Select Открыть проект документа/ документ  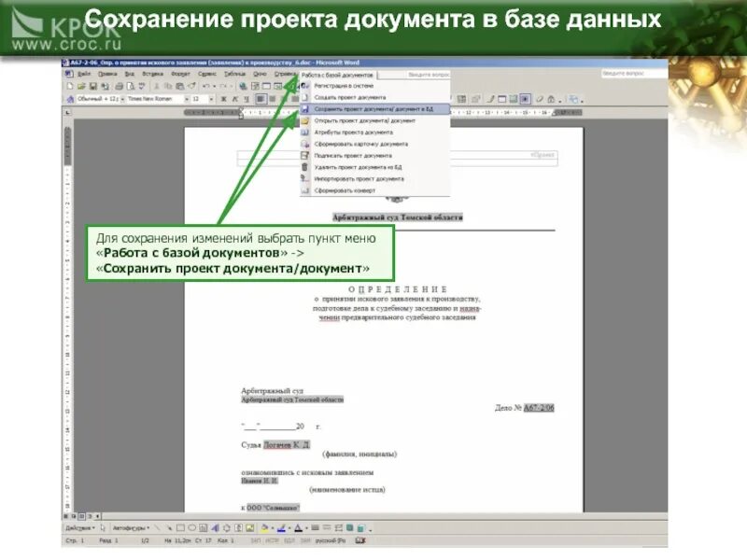click(x=375, y=120)
